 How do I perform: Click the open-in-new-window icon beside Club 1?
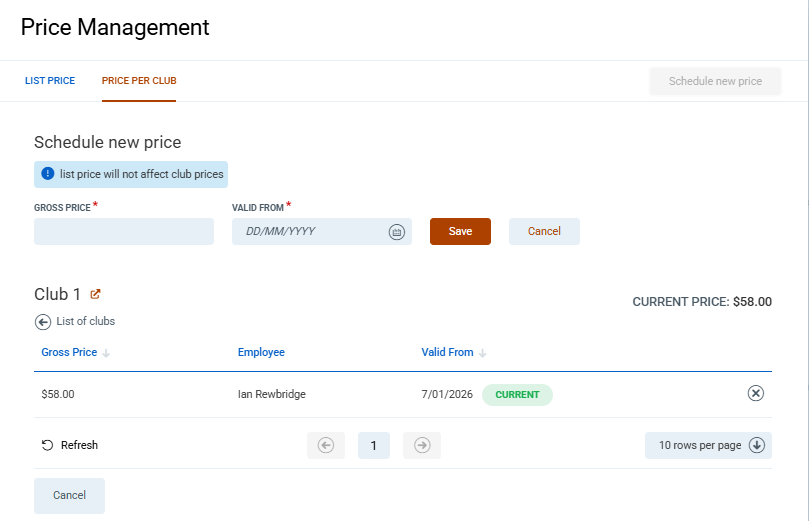[x=96, y=294]
